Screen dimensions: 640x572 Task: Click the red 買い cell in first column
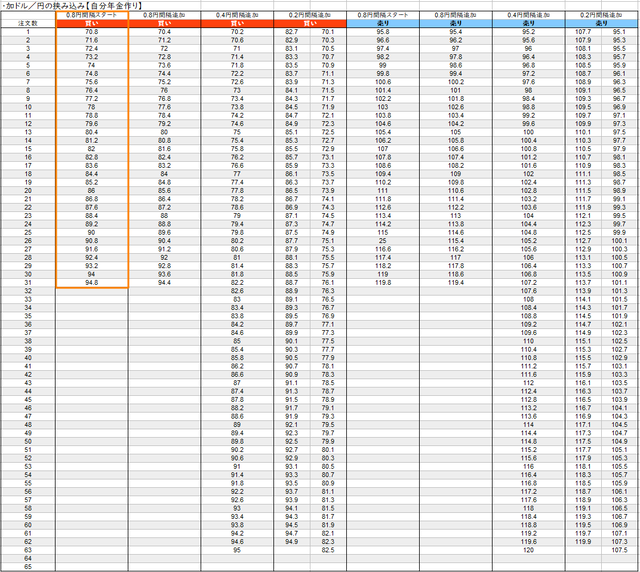coord(92,23)
